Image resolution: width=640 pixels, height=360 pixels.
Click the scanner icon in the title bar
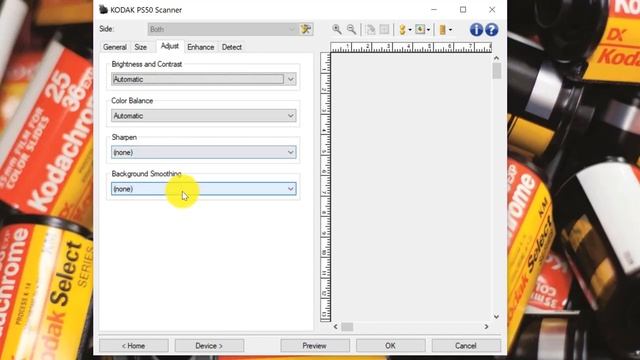103,9
